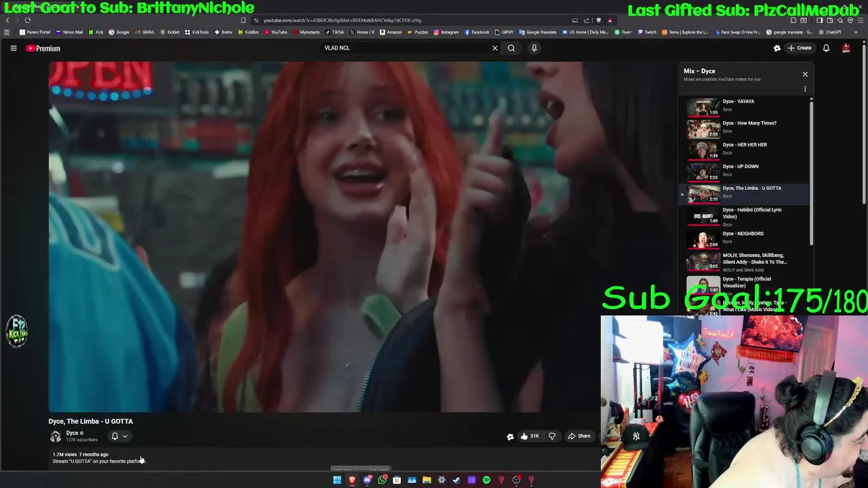Screen dimensions: 868x488
Task: Open the browser apps grid icon
Action: point(7,32)
